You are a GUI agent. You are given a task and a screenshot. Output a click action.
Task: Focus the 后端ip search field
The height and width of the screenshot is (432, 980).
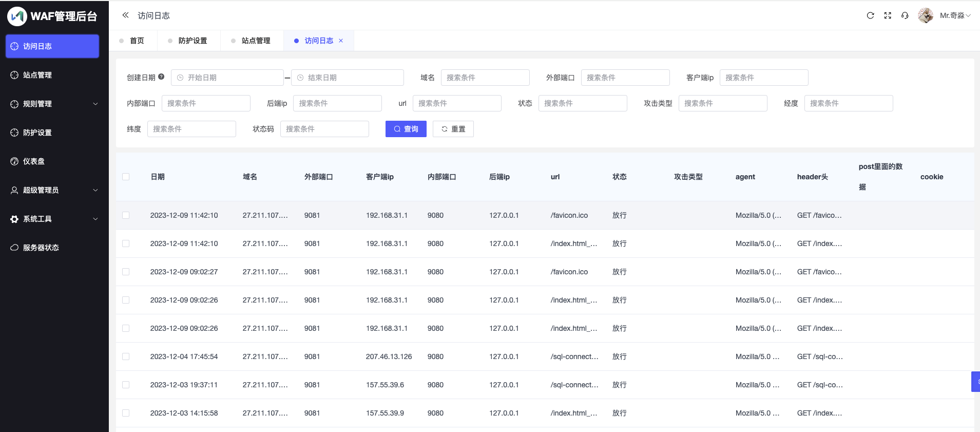pos(337,103)
